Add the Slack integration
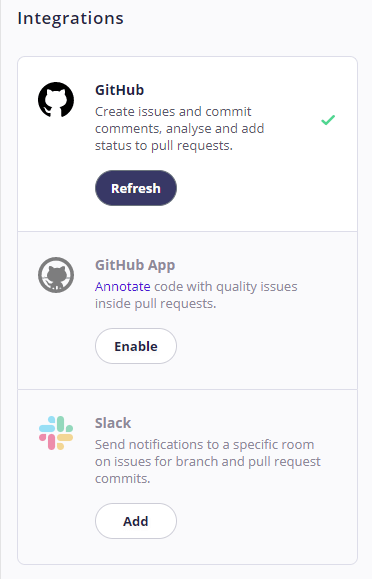The height and width of the screenshot is (579, 372). coord(136,521)
